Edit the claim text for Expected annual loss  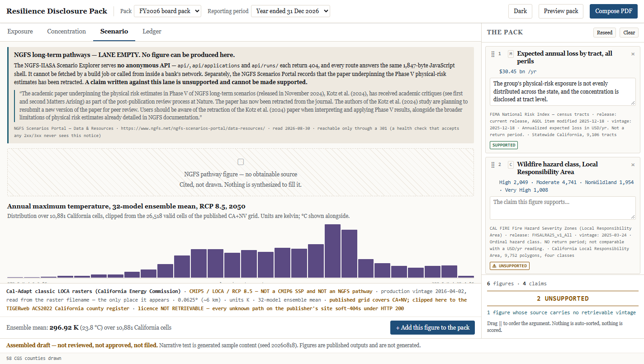pos(563,92)
